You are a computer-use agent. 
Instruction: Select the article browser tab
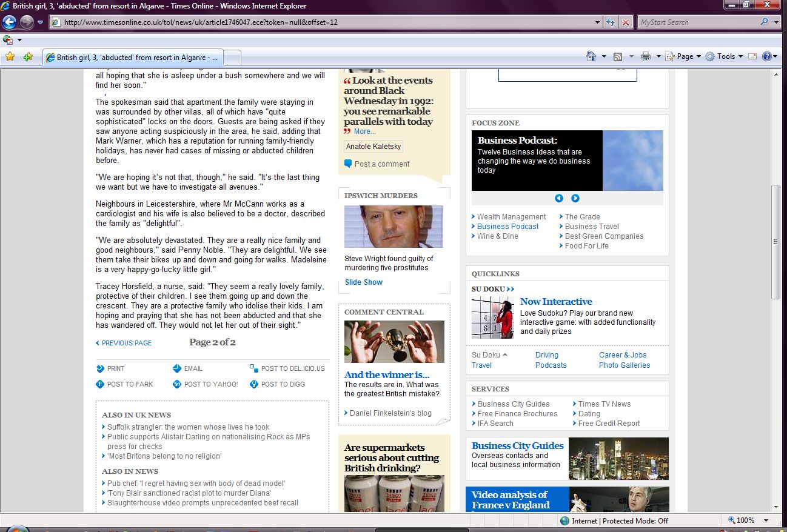[133, 58]
